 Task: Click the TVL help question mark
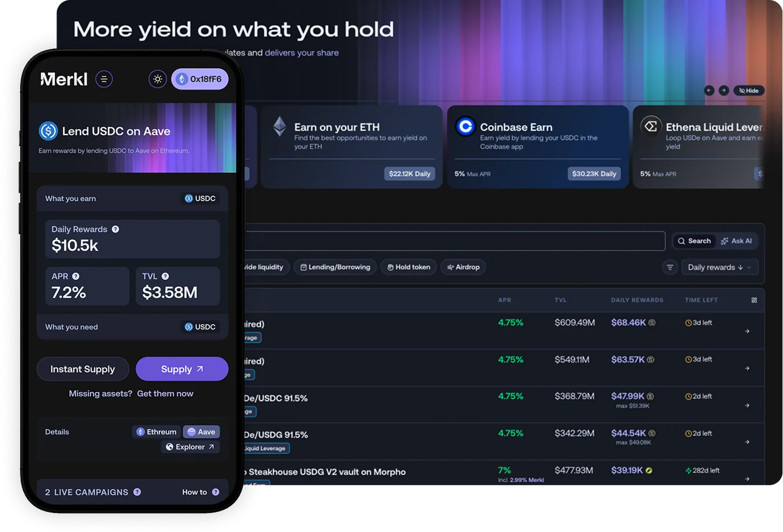[x=165, y=276]
